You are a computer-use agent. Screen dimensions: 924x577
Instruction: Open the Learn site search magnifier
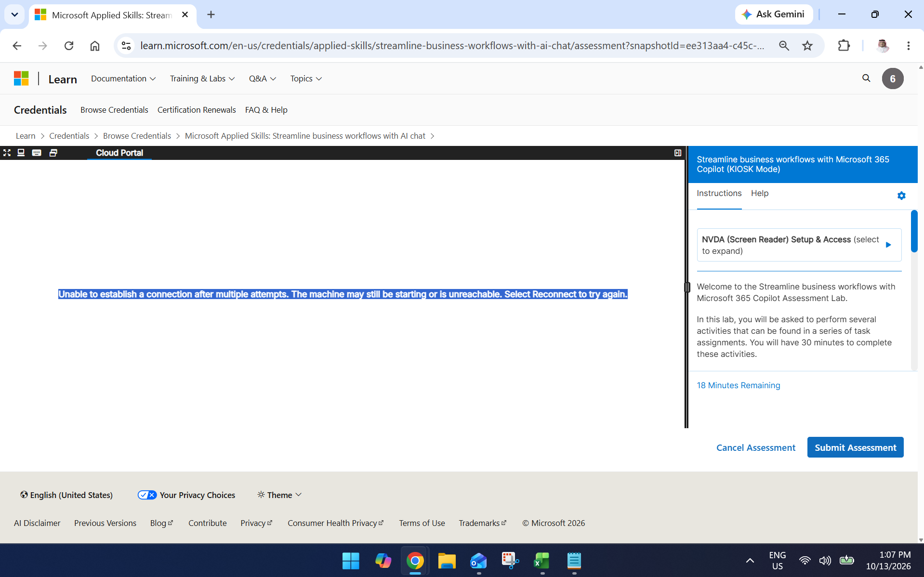866,79
